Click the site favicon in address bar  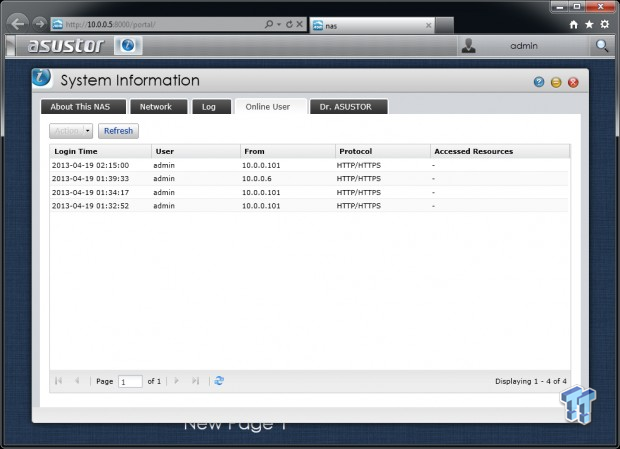[x=57, y=24]
